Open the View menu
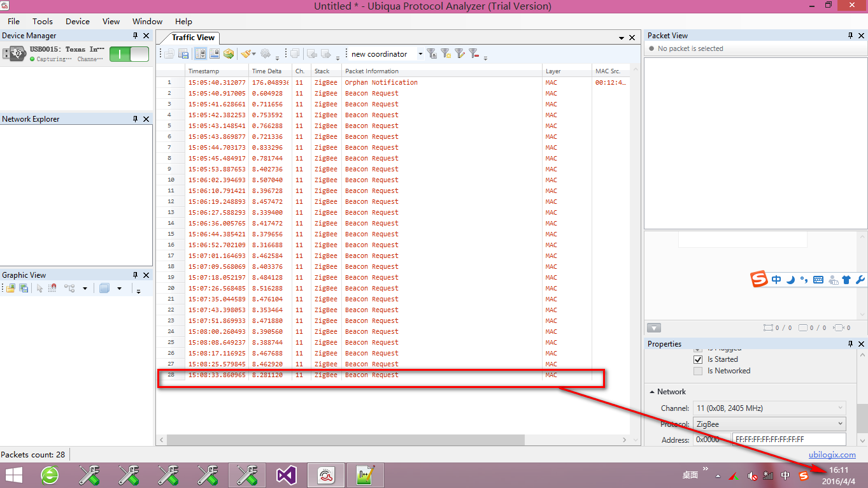The image size is (868, 488). (111, 21)
